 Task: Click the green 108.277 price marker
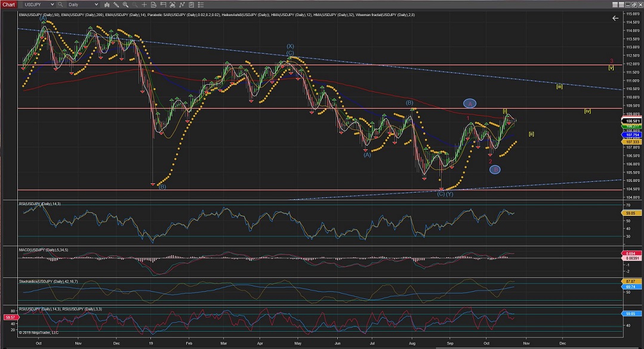pyautogui.click(x=633, y=126)
